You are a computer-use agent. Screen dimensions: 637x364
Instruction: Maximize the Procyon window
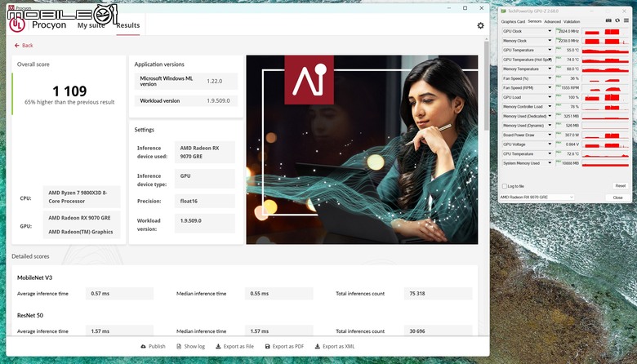point(465,7)
